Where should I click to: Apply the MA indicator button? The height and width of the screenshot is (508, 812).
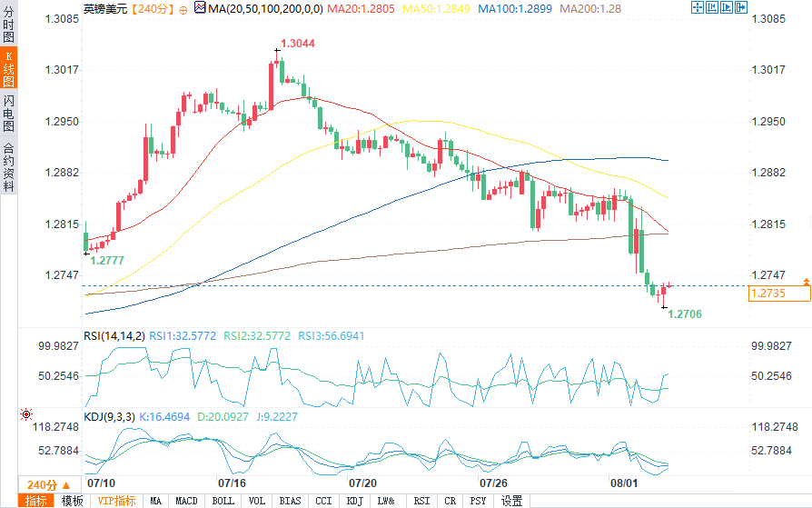(x=156, y=501)
